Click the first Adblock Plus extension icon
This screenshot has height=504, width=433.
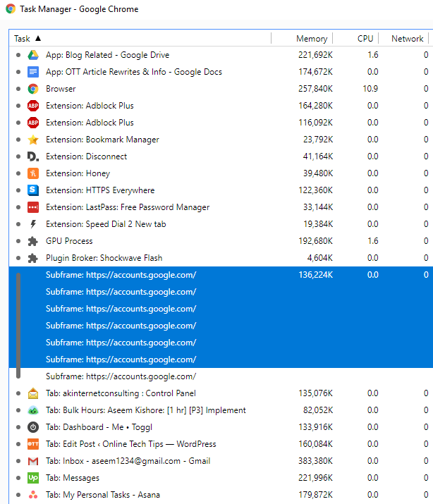[32, 106]
